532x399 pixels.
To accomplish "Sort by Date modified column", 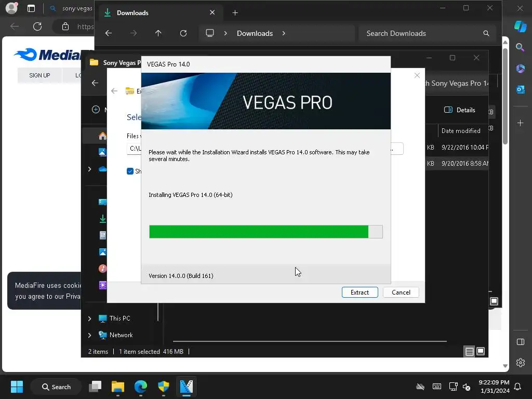I will pyautogui.click(x=461, y=130).
